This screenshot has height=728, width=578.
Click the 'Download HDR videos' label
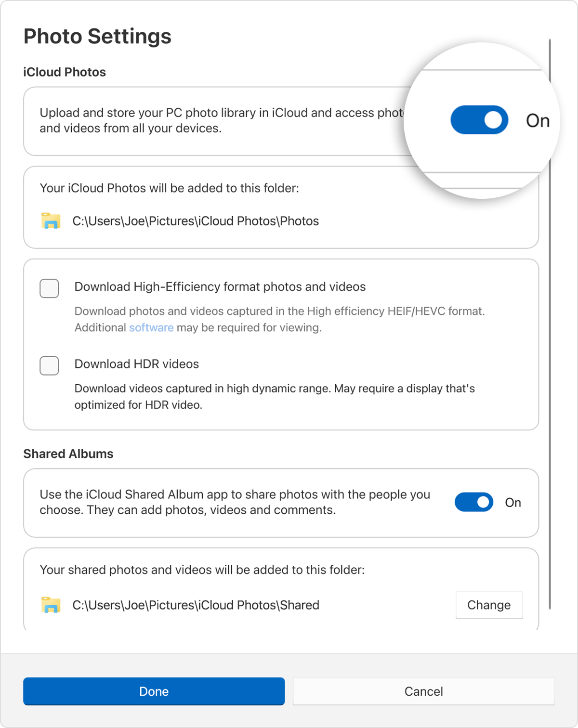[x=136, y=364]
